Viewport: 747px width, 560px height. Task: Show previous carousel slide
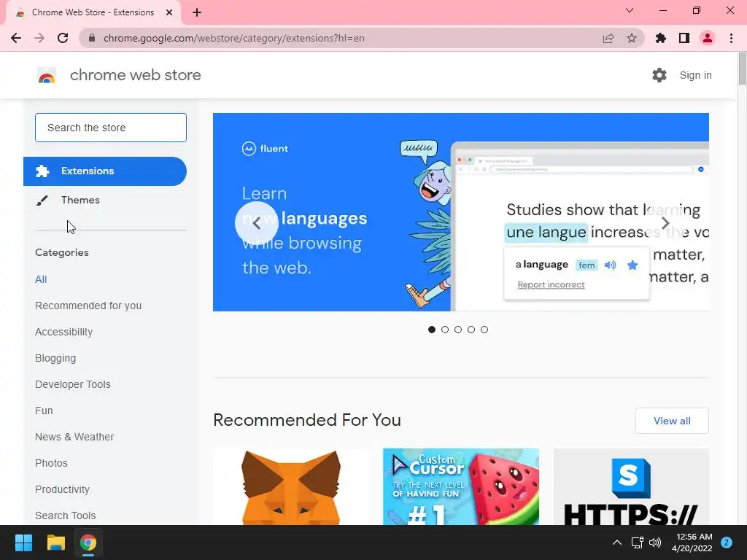pos(257,223)
